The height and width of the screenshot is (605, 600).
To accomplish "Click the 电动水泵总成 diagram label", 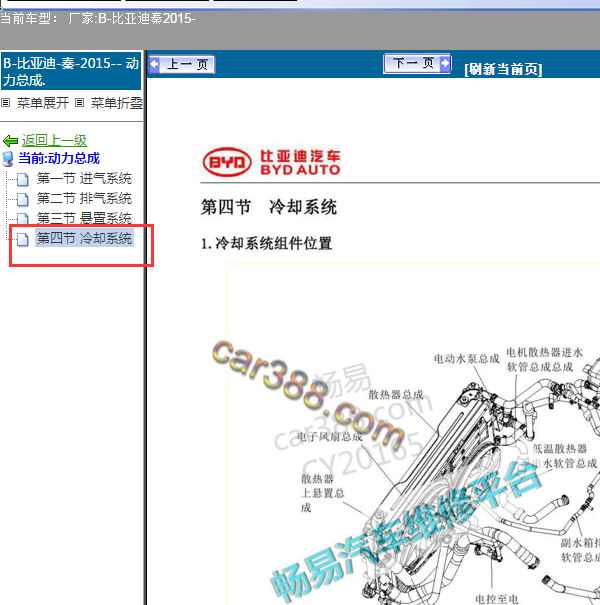I will point(466,359).
